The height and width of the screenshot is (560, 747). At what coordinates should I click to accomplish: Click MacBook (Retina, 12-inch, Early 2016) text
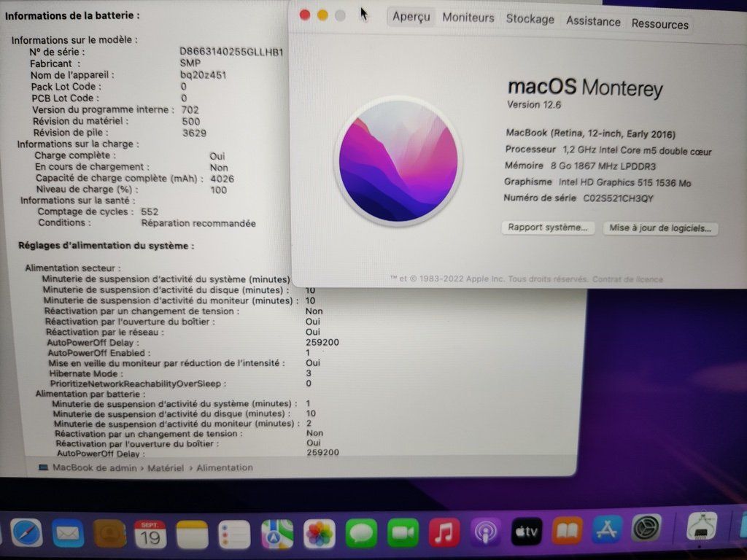[x=591, y=134]
